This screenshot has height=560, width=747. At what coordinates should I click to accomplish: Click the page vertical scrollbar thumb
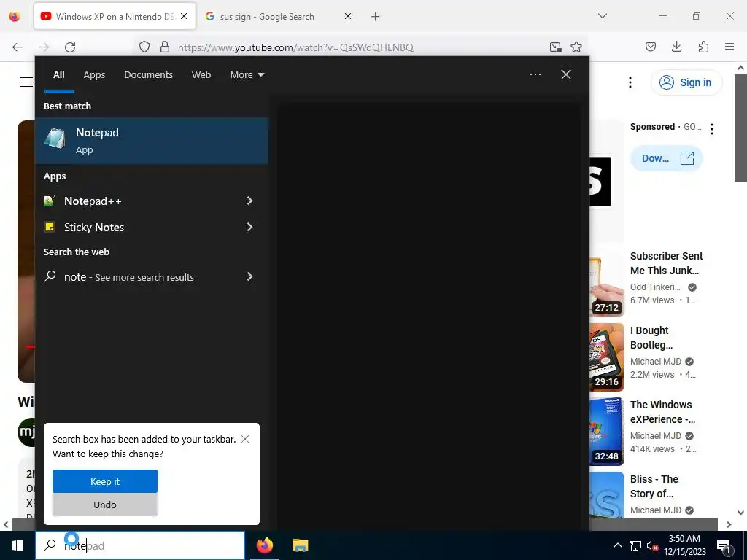tap(740, 128)
